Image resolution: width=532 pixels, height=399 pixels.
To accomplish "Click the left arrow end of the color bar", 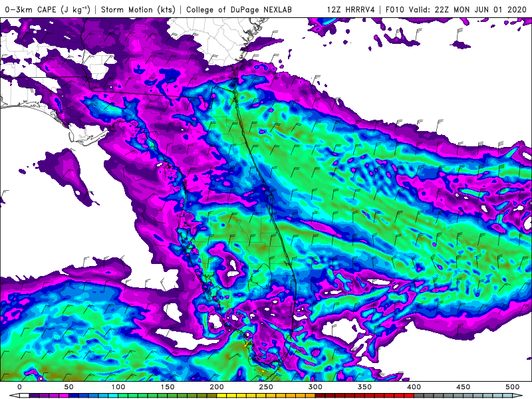I will coord(15,396).
